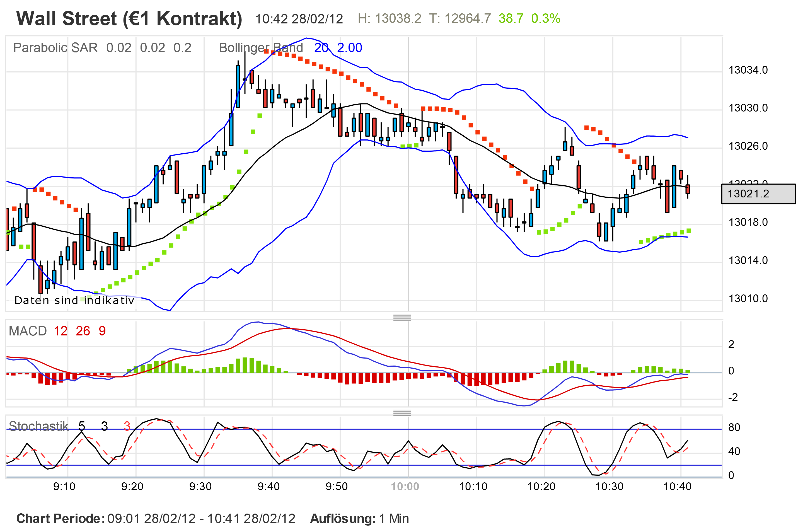Image resolution: width=803 pixels, height=532 pixels.
Task: Click the price axis label '13026.0'
Action: click(x=748, y=146)
